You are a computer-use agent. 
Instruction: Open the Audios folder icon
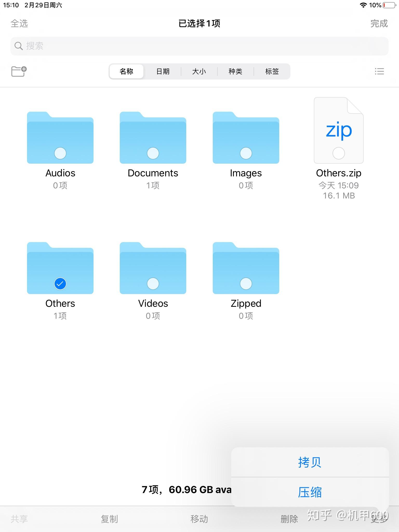pos(60,138)
